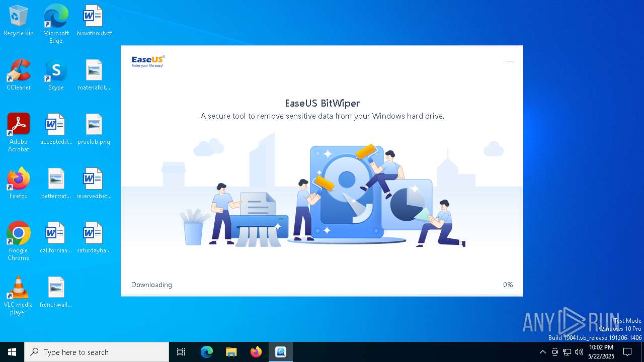Select the acceptedd Word document icon
644x362 pixels.
tap(56, 129)
